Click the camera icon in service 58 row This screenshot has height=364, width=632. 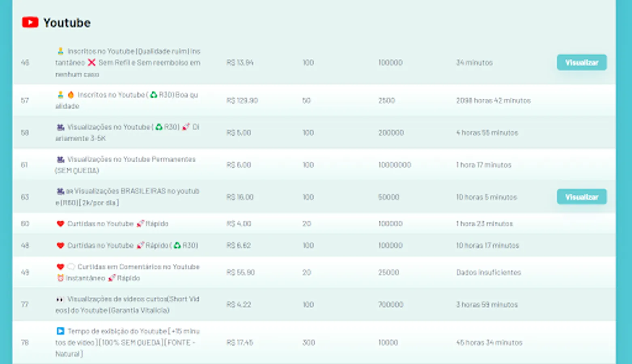[61, 127]
